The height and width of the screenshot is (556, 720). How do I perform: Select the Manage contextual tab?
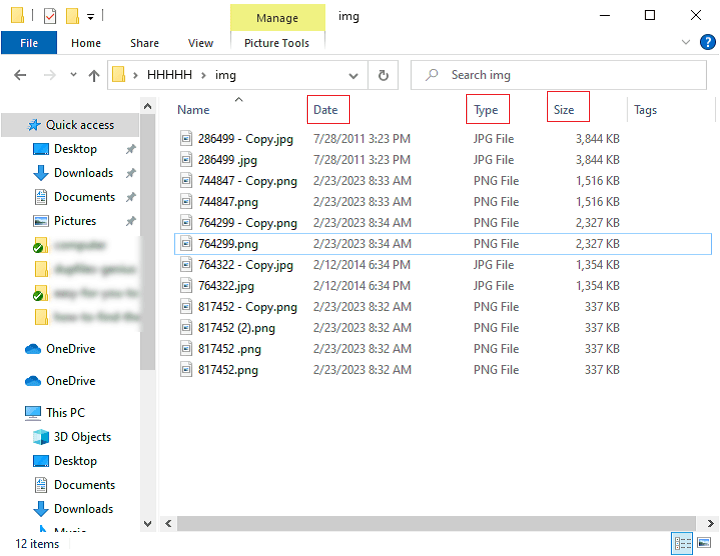click(277, 18)
